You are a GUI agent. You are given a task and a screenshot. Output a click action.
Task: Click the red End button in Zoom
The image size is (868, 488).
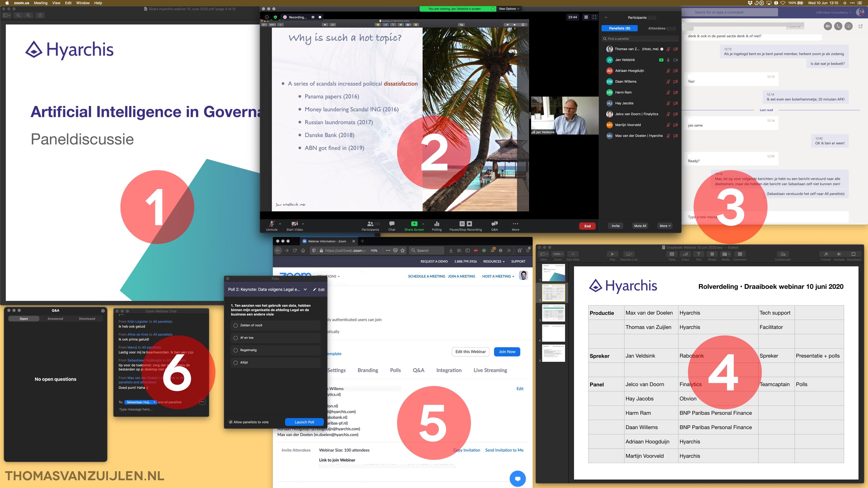point(587,226)
